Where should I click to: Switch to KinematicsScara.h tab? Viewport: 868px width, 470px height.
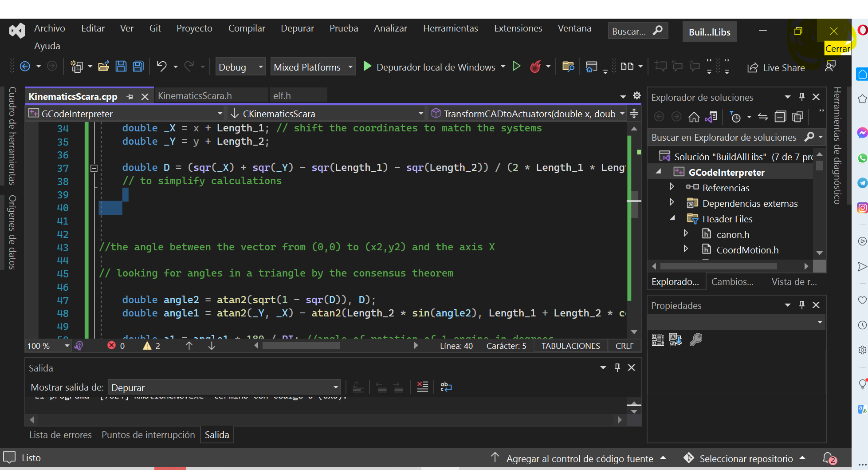pyautogui.click(x=195, y=96)
